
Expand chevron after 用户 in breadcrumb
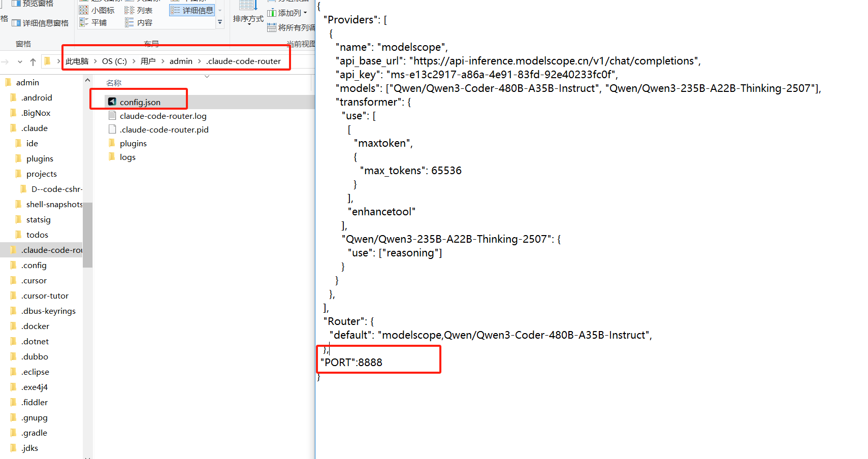(163, 61)
